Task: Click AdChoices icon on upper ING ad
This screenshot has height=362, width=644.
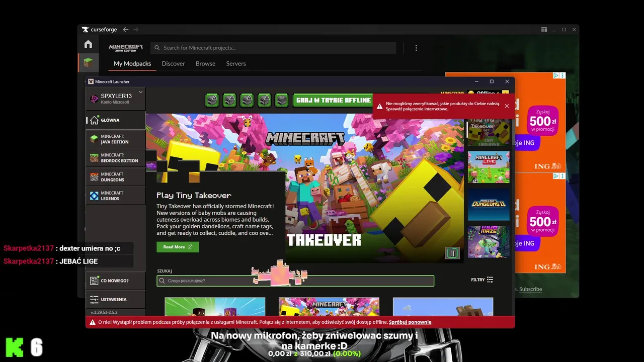Action: [556, 75]
